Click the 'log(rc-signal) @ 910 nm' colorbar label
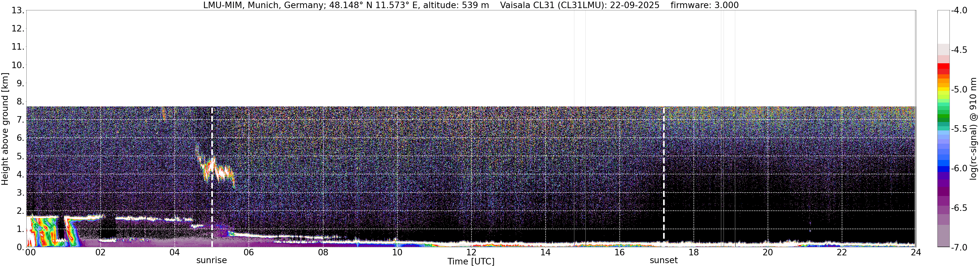 pyautogui.click(x=973, y=129)
